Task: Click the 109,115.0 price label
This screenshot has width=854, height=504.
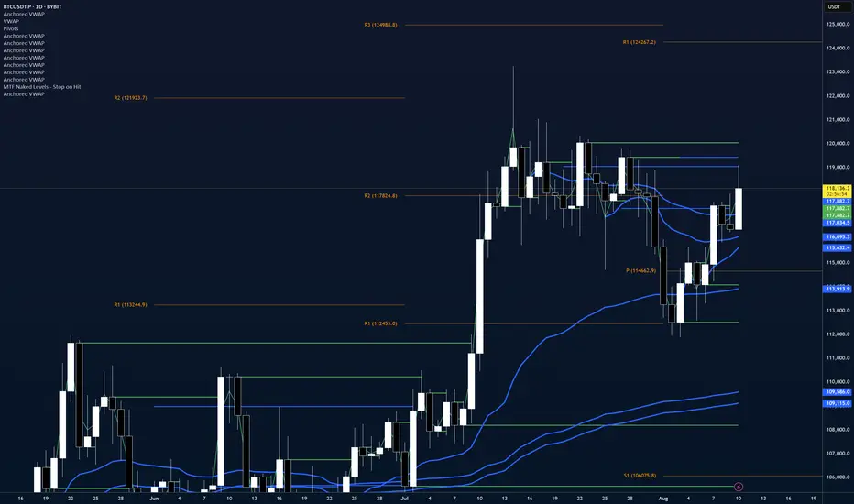Action: (838, 403)
